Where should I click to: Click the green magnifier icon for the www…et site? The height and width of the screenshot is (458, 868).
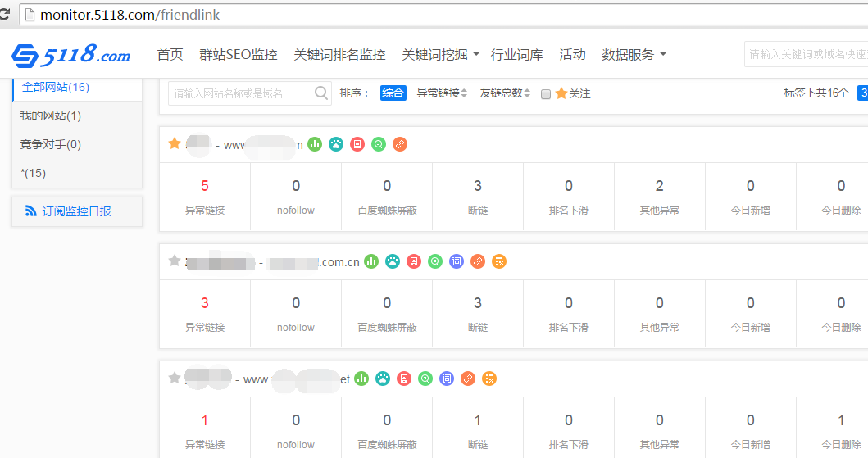pos(425,379)
